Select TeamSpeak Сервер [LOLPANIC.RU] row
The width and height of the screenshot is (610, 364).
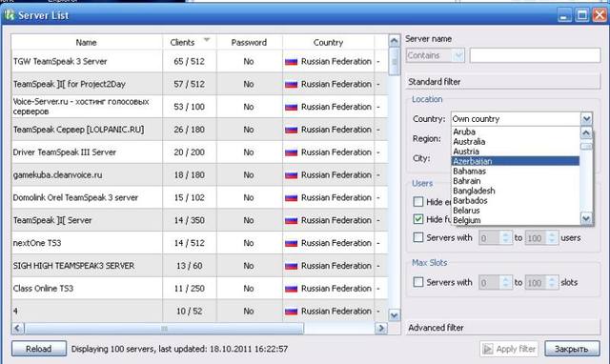[x=200, y=130]
